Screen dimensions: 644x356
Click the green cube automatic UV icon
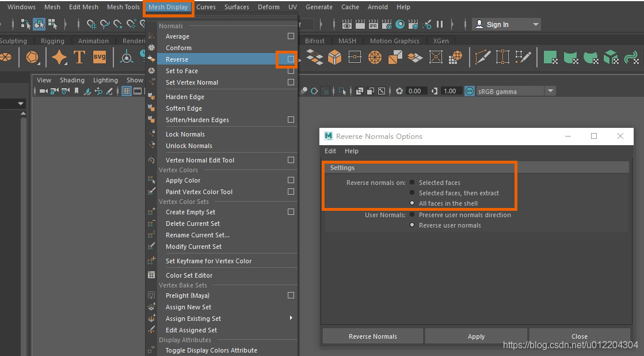(611, 57)
